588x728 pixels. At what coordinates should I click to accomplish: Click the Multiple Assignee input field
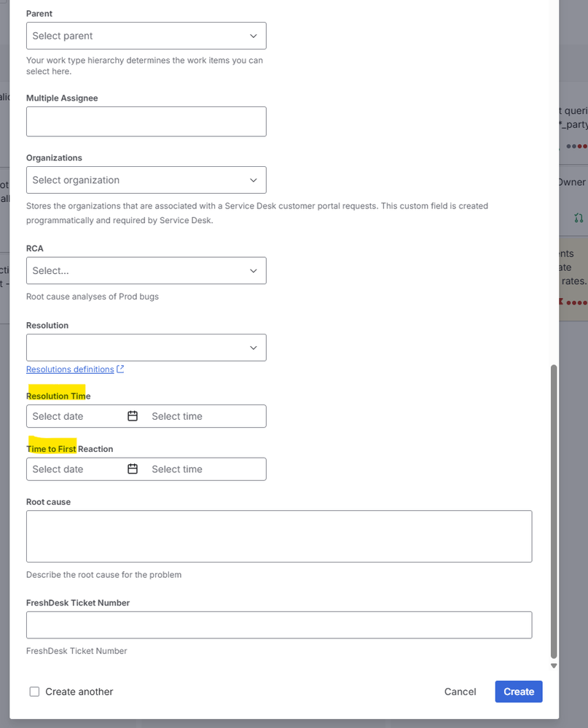pos(146,122)
